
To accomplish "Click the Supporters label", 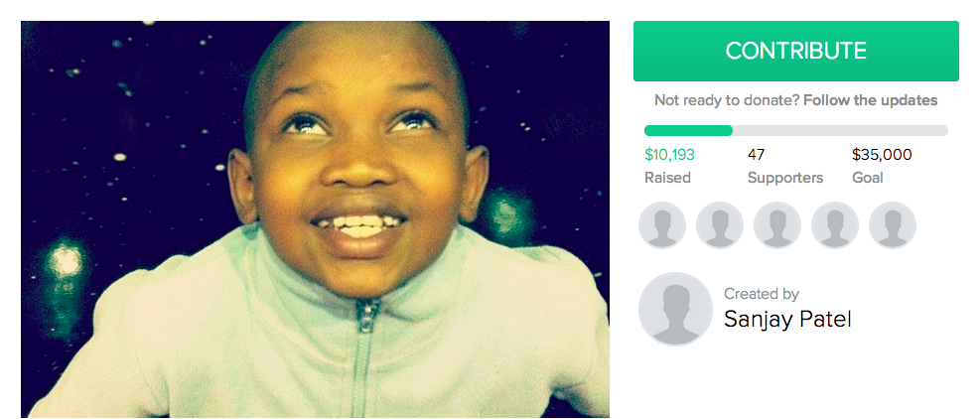I will click(x=785, y=179).
